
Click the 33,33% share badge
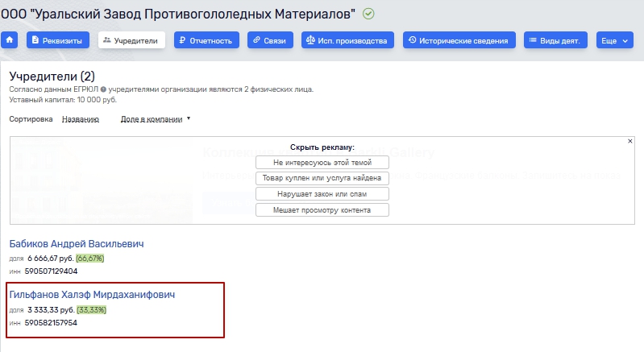tap(92, 310)
